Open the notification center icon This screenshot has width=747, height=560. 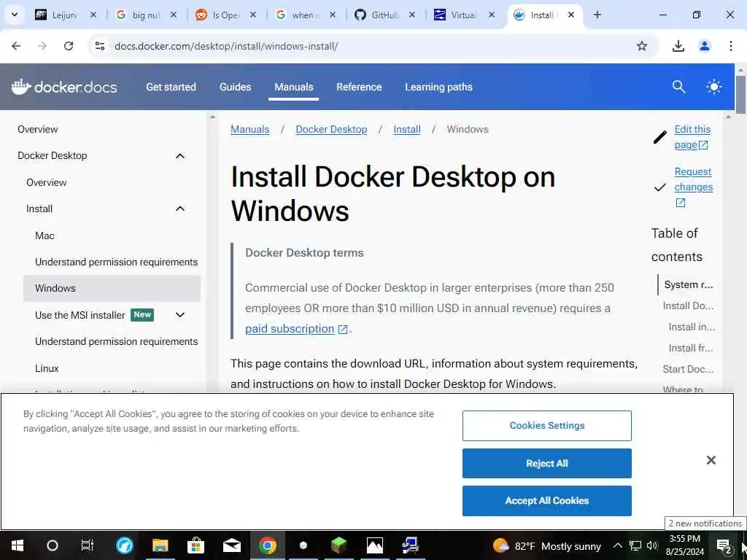[x=724, y=545]
